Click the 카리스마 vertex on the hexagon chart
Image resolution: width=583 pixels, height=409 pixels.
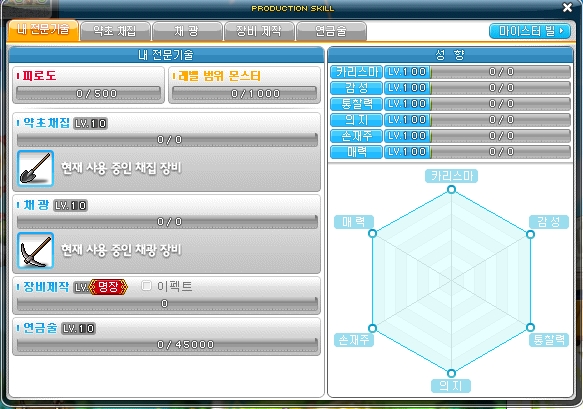click(x=451, y=190)
